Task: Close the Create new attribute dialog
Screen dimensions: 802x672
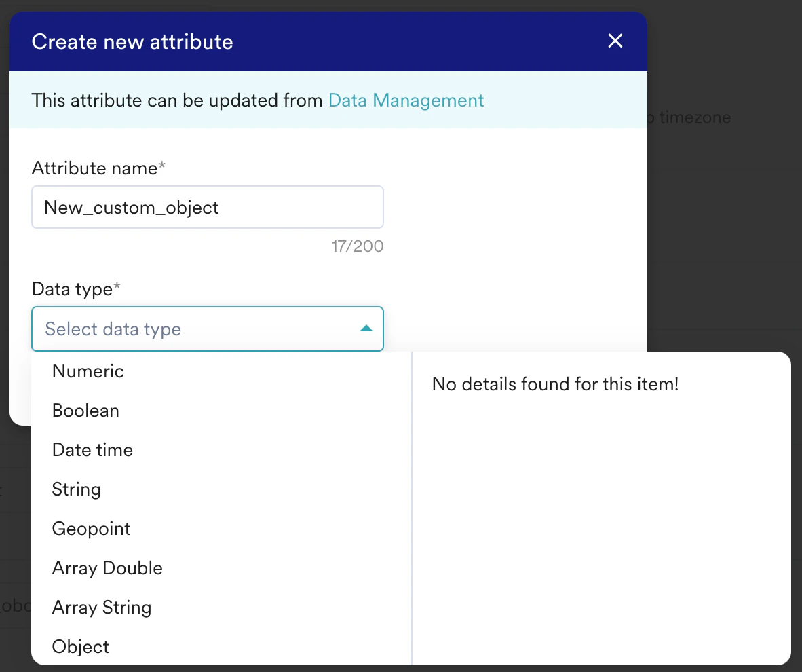Action: (615, 41)
